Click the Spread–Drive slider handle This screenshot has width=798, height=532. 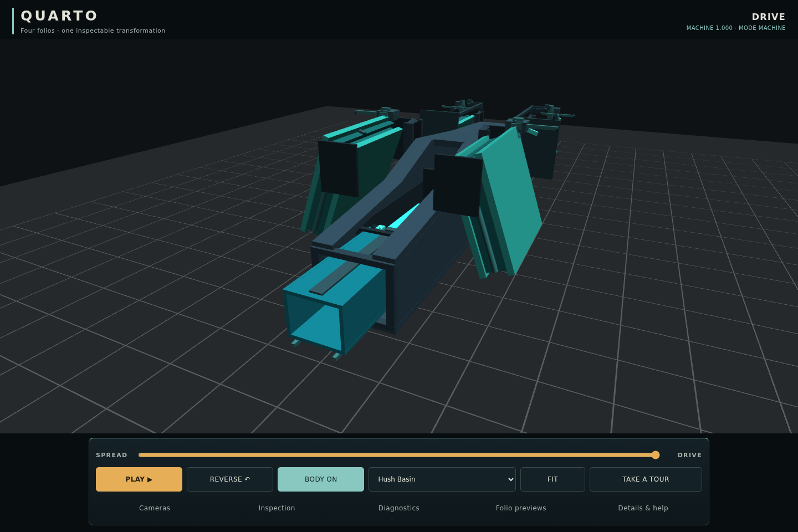point(656,455)
